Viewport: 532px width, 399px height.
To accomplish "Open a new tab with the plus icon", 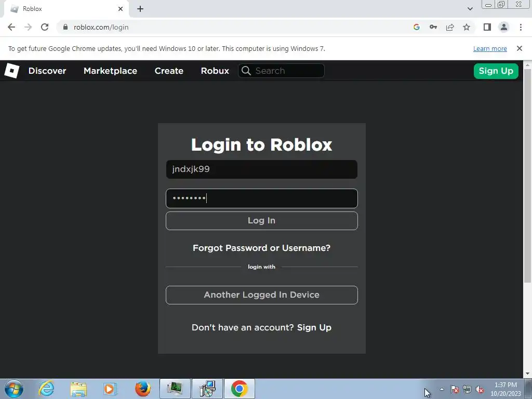I will click(x=140, y=9).
